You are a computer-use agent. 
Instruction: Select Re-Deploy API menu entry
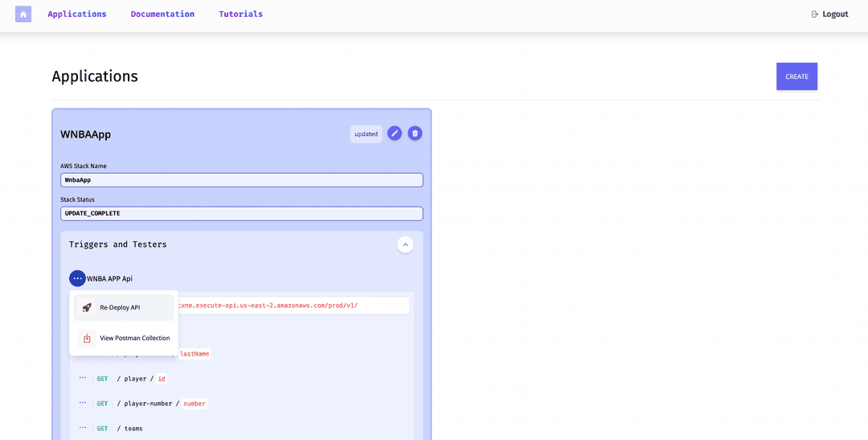tap(124, 307)
